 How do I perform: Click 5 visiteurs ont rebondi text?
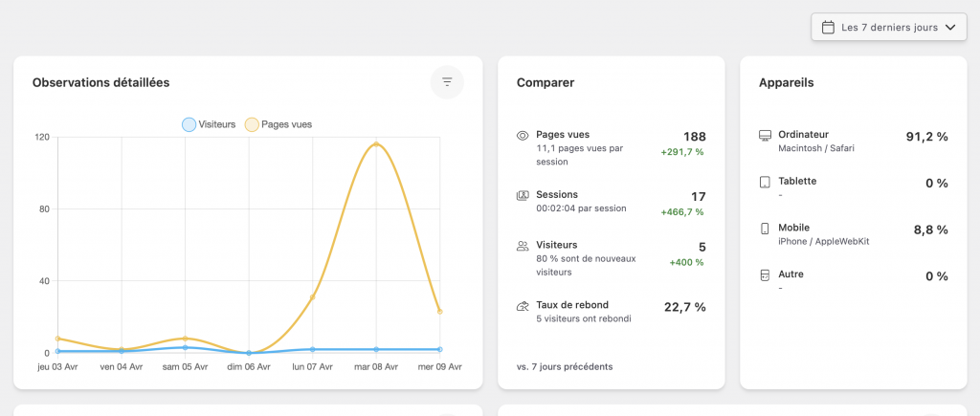(x=584, y=318)
